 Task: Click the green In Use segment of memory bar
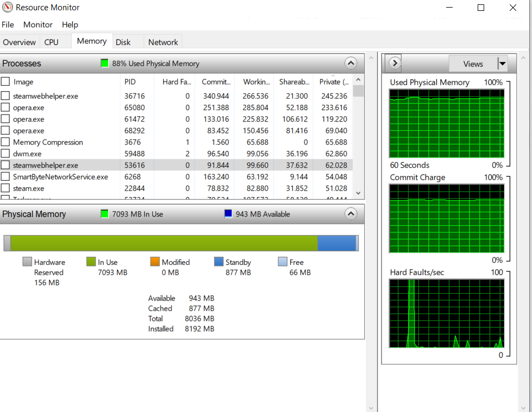(164, 243)
